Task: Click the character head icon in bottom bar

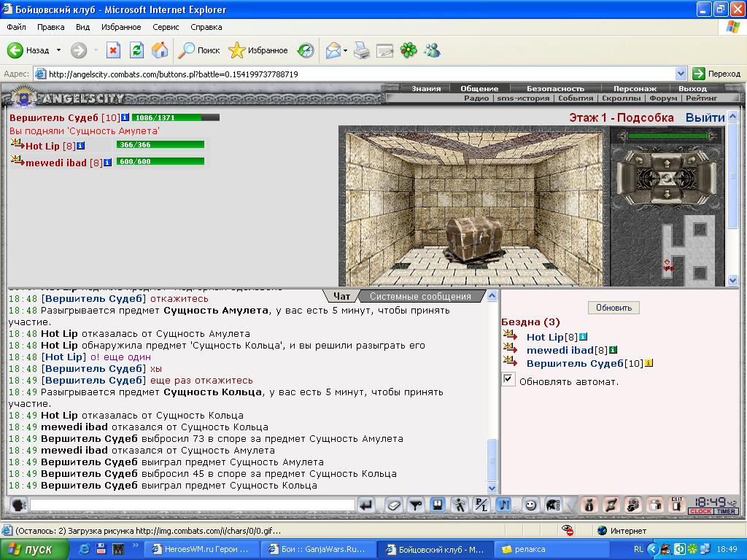Action: (x=633, y=505)
